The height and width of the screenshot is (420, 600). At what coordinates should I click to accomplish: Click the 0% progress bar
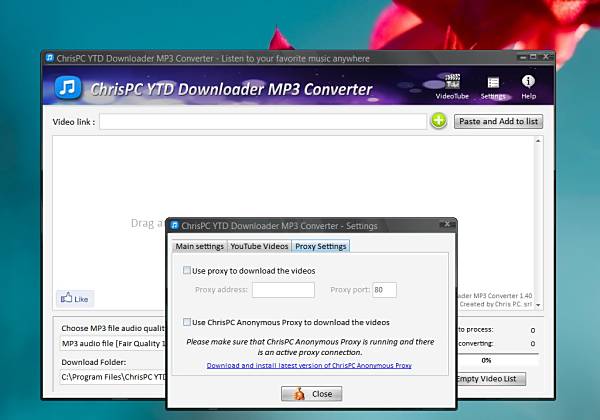coord(497,360)
